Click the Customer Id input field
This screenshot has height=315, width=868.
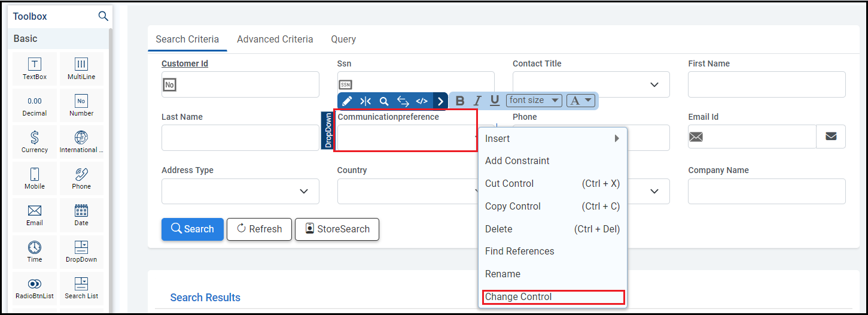pyautogui.click(x=240, y=84)
